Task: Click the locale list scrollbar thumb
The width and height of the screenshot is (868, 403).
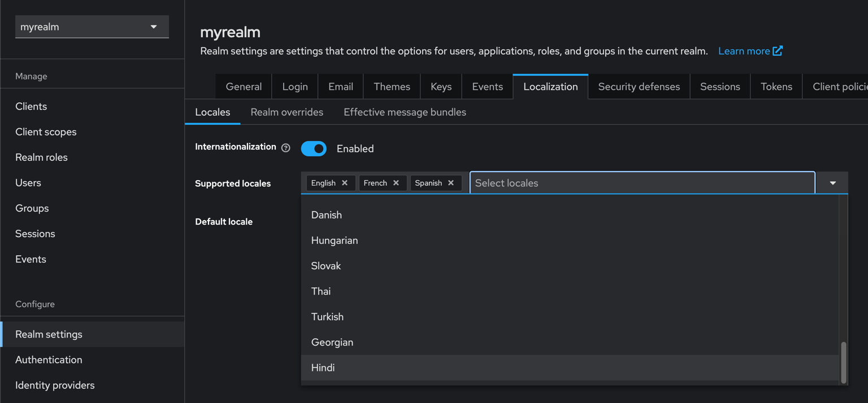Action: pos(844,362)
